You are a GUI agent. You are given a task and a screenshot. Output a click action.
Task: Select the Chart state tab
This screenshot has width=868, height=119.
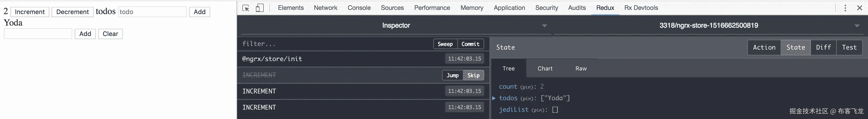[545, 68]
